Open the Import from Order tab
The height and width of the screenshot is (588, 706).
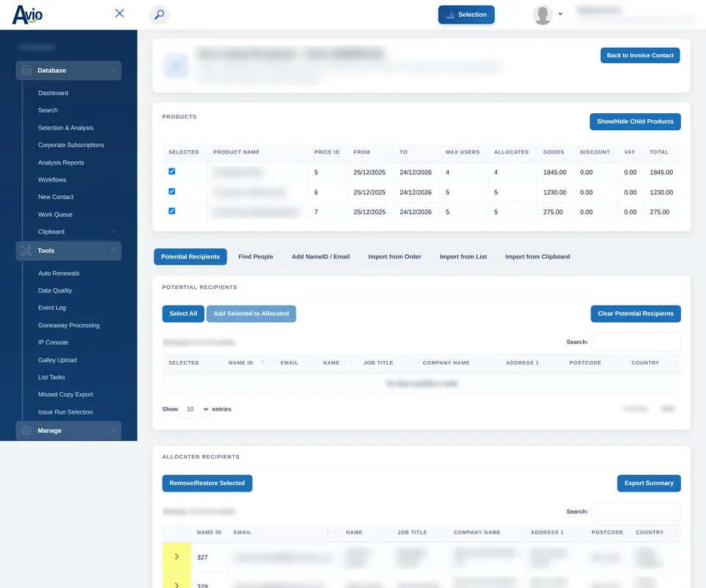coord(394,257)
